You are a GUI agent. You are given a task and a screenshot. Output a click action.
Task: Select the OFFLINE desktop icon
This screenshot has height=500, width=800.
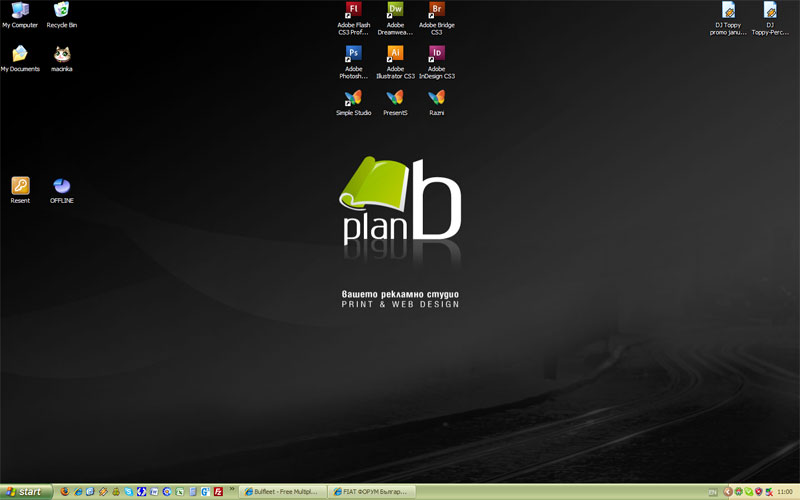pos(62,186)
